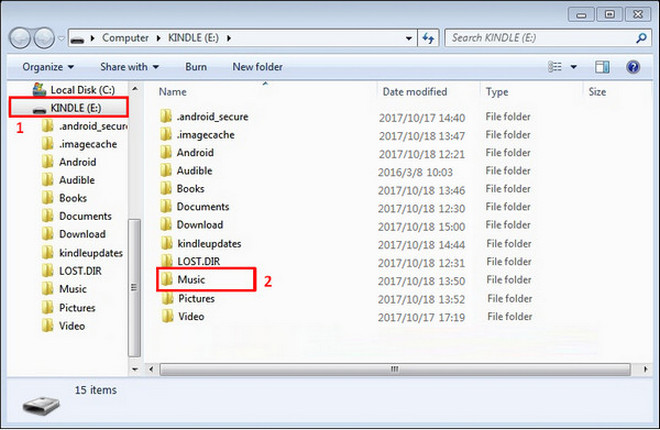660x430 pixels.
Task: Click the 15 items status text
Action: coord(96,390)
